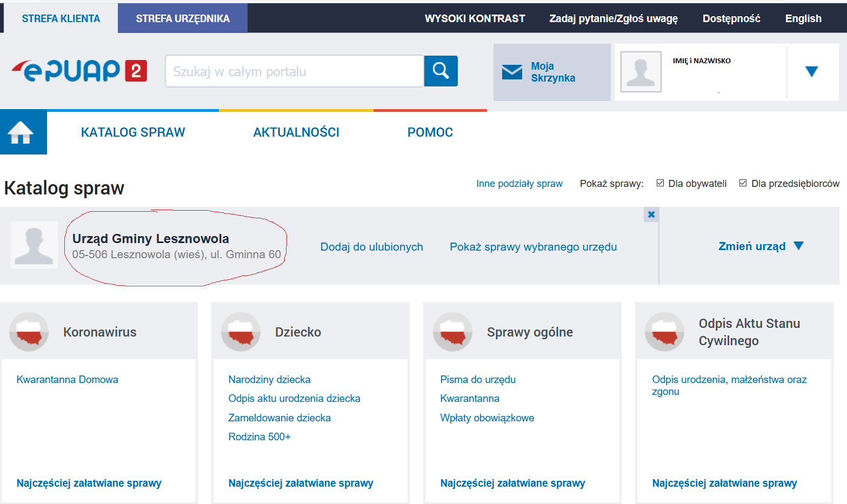Screen dimensions: 847x504
Task: Open Moja Skrzynka envelope icon
Action: (x=512, y=72)
